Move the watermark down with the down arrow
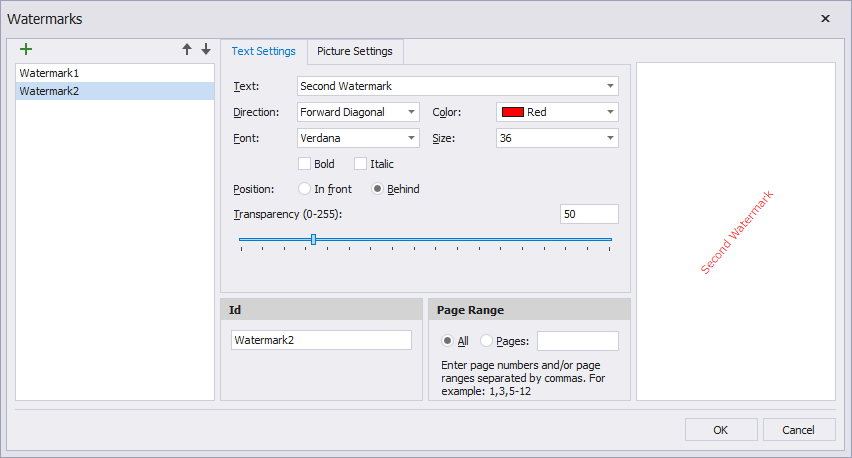 [x=206, y=49]
